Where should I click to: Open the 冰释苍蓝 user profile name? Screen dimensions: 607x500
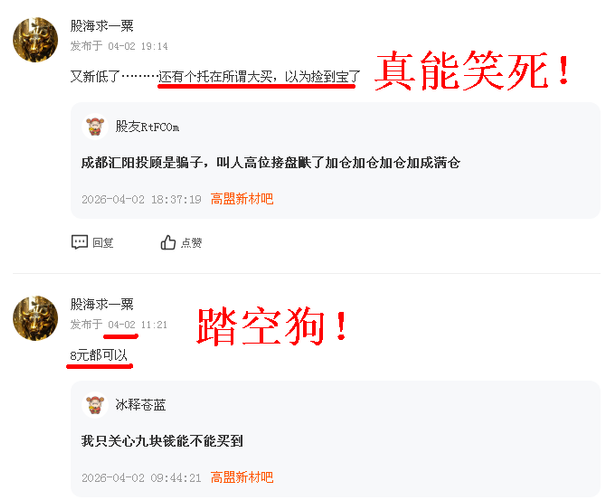click(140, 405)
